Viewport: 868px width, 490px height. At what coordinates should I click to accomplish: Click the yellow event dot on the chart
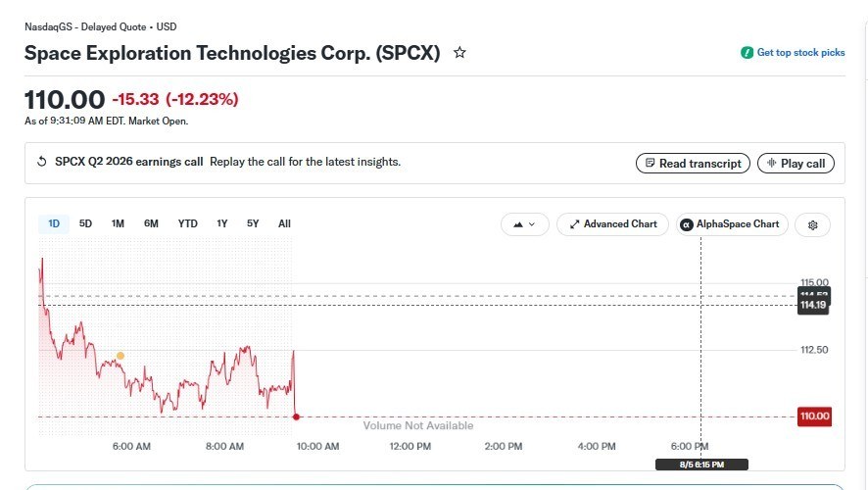(x=121, y=356)
